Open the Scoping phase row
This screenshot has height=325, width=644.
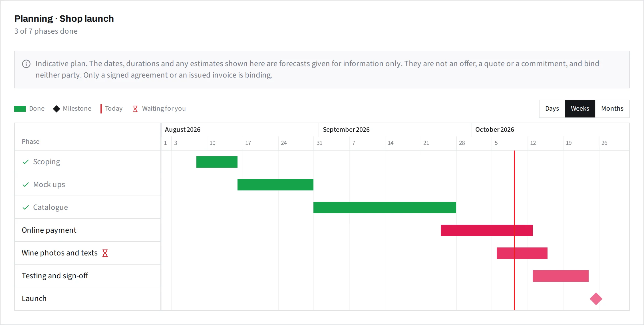(x=88, y=162)
